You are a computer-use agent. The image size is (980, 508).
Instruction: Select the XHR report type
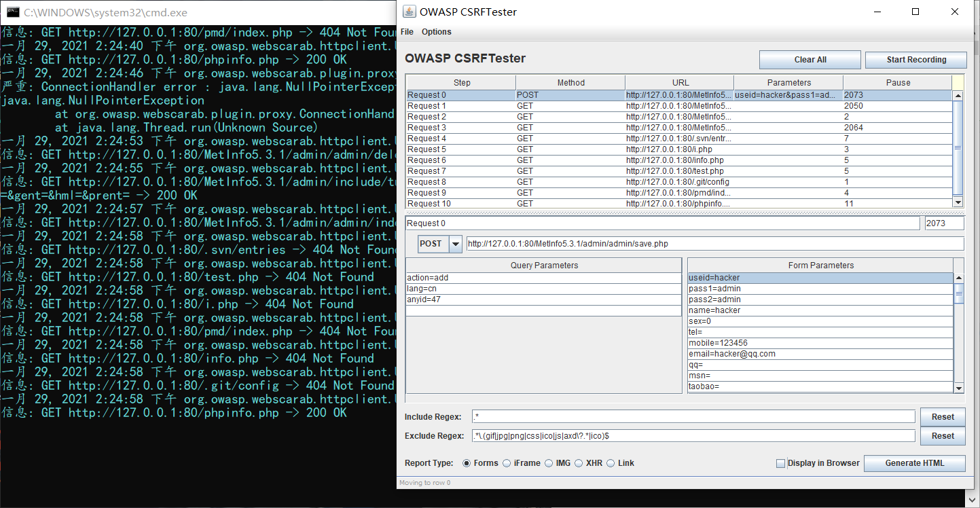click(x=579, y=463)
